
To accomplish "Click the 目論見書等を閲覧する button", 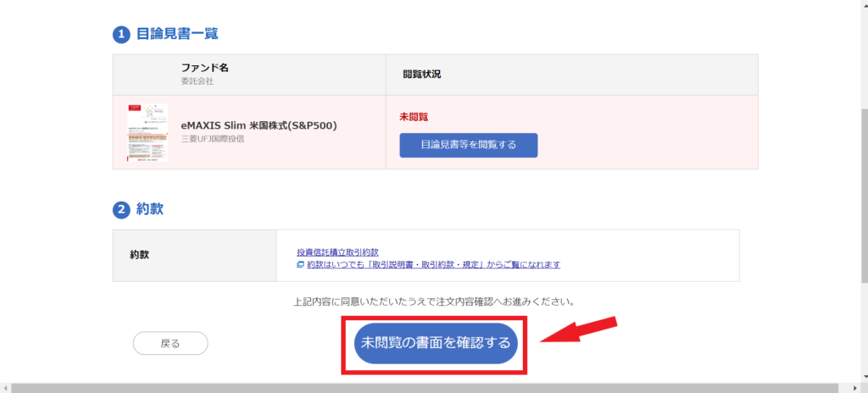I will [468, 145].
